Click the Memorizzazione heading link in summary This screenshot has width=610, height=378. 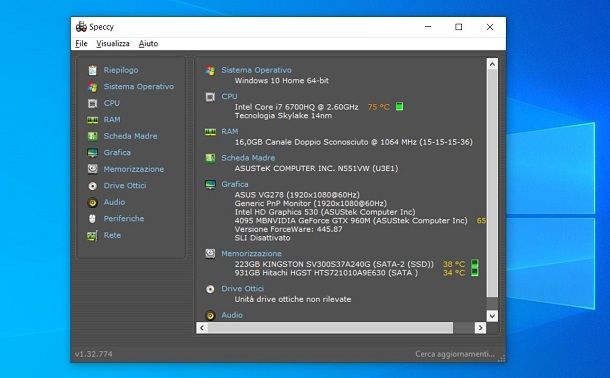coord(251,254)
